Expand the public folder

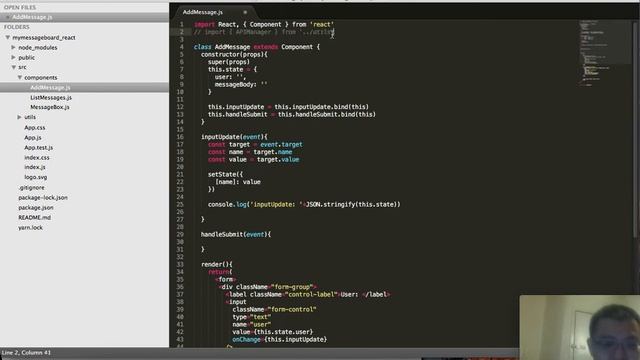pyautogui.click(x=13, y=58)
